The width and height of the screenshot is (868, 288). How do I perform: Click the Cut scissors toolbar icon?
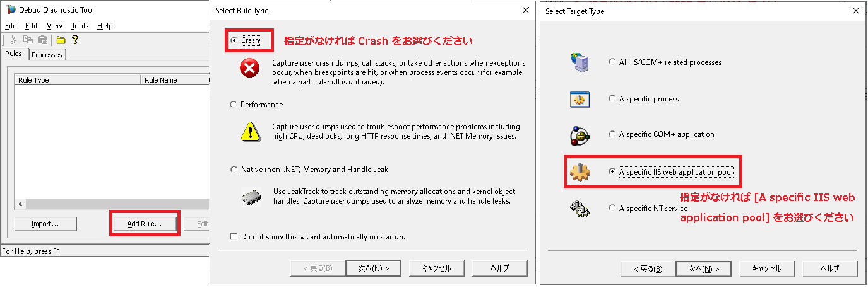[13, 40]
